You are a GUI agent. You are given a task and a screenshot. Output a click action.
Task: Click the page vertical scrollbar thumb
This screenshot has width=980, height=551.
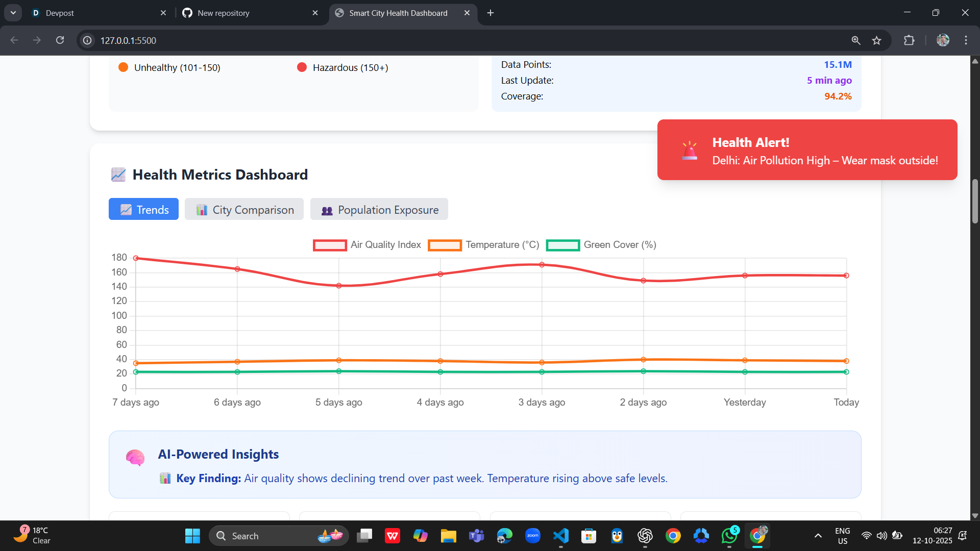tap(975, 202)
